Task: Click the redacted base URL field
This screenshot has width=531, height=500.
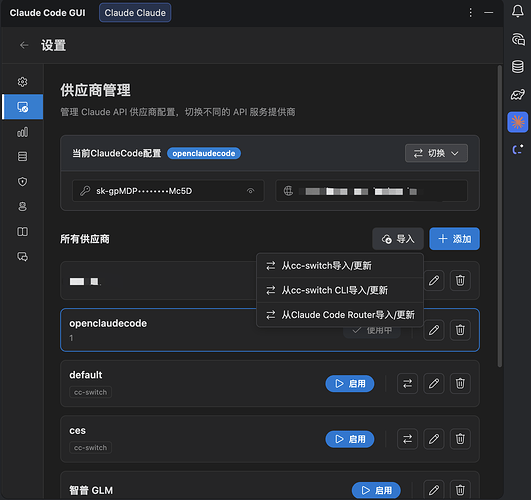Action: (x=371, y=191)
